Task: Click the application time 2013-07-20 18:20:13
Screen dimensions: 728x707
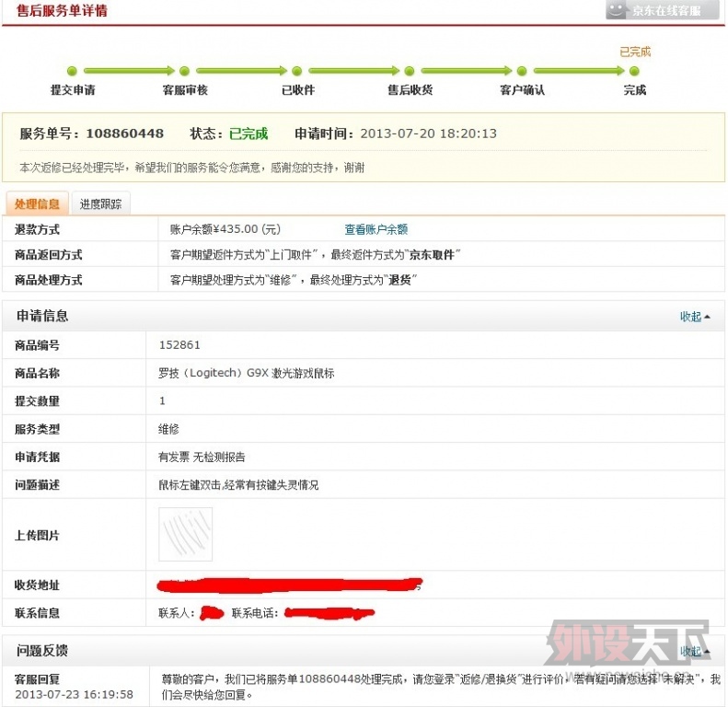Action: point(429,133)
